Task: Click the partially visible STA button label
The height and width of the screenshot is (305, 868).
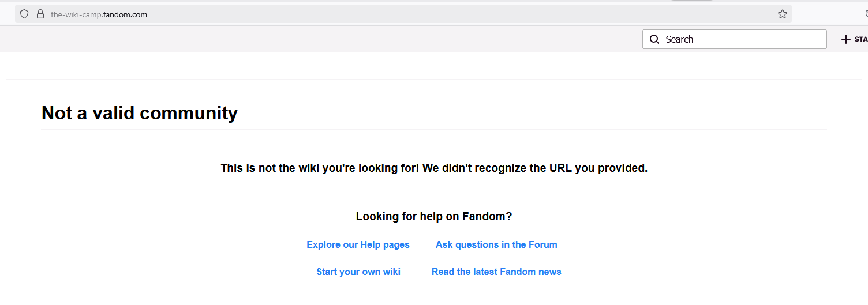Action: click(861, 39)
